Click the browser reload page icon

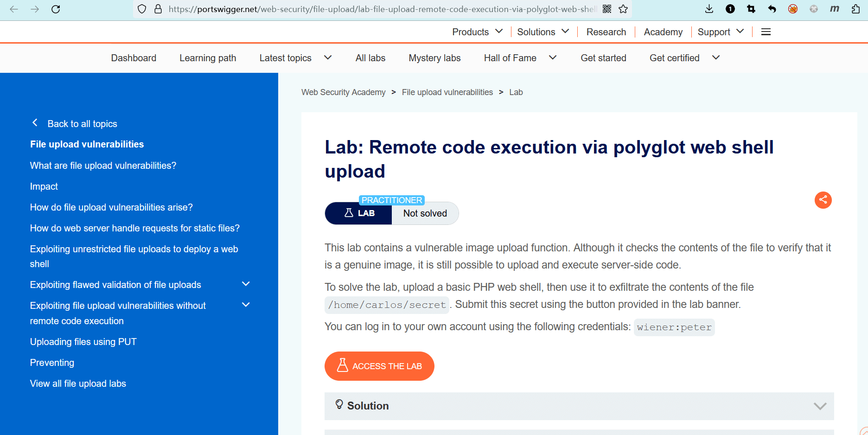point(56,9)
